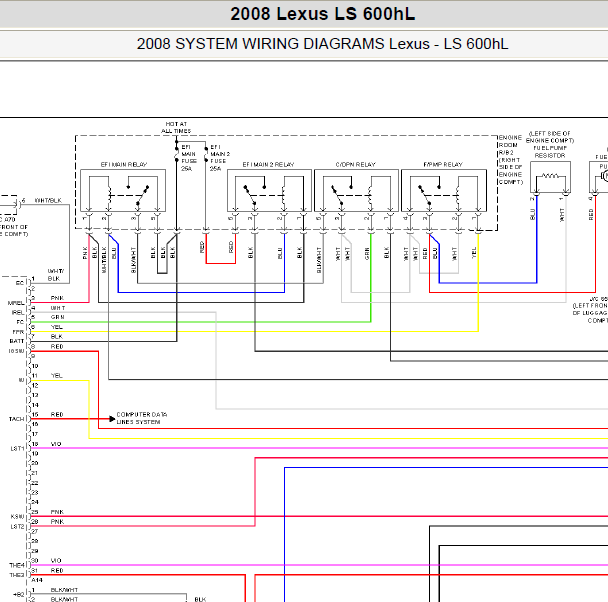The width and height of the screenshot is (608, 602).
Task: Click the C/OPN relay schematic symbol
Action: tap(356, 190)
